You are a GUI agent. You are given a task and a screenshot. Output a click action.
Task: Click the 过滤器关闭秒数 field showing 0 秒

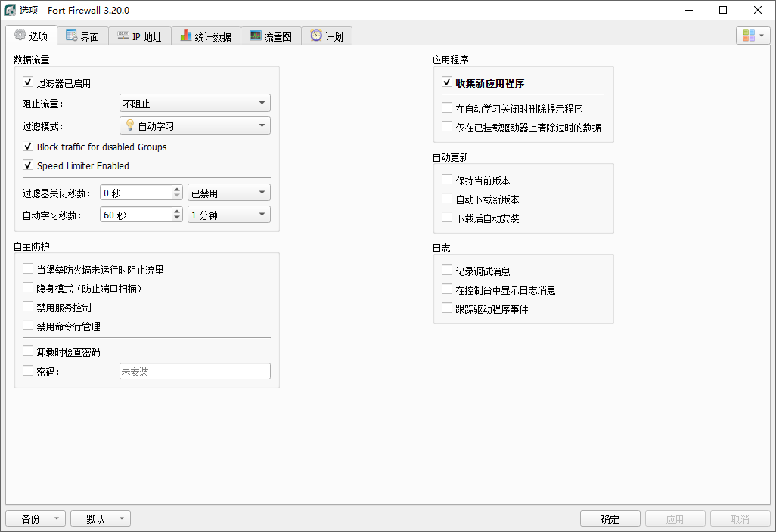(137, 193)
